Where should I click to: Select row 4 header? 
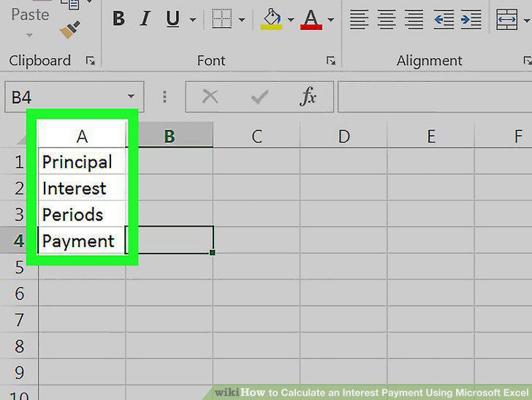(19, 241)
